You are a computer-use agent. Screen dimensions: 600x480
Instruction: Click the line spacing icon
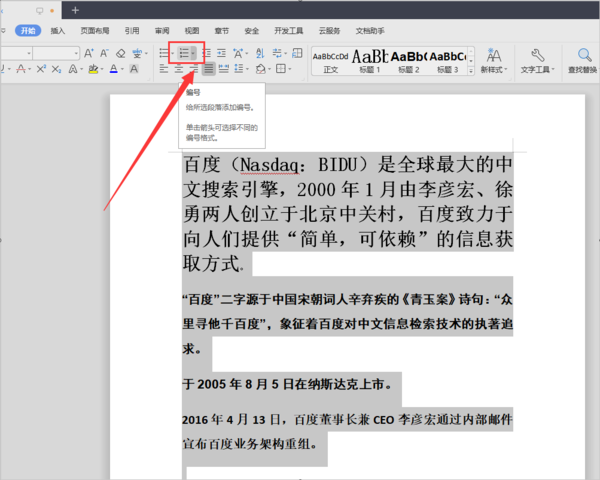239,69
